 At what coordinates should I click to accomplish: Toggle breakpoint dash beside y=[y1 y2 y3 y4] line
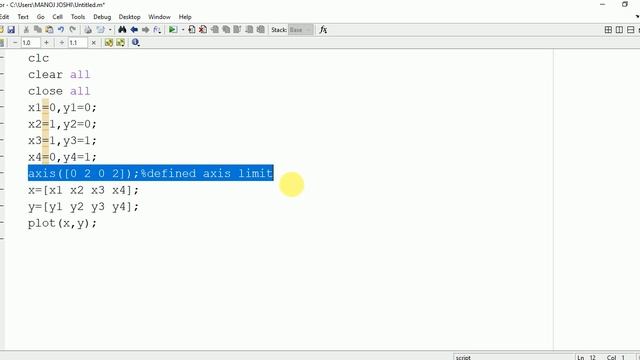[2, 206]
